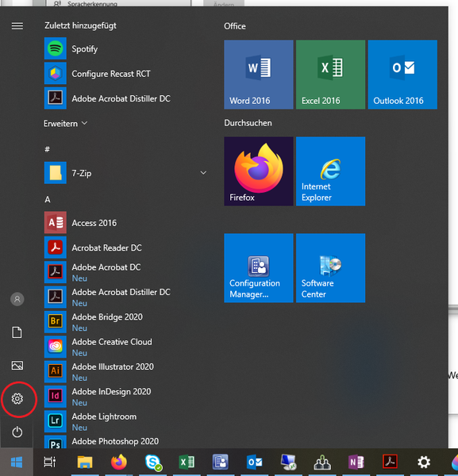The image size is (458, 476).
Task: Launch Adobe Lightroom
Action: coord(126,422)
